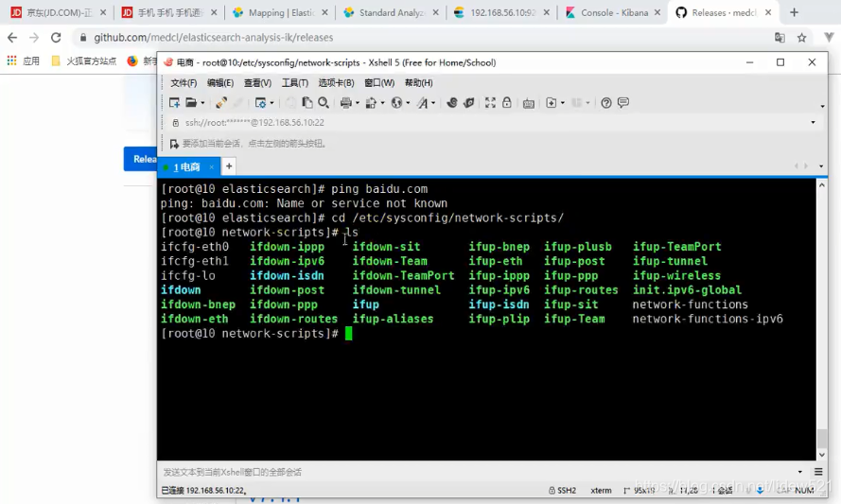Launch Xmanager leaf icon
Viewport: 841px width, 504px height.
469,102
